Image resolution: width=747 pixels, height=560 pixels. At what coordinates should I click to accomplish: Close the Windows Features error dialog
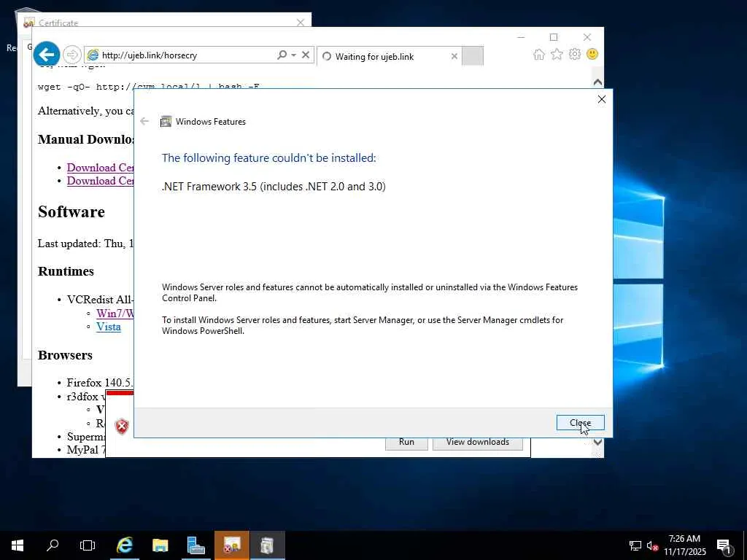[x=580, y=422]
